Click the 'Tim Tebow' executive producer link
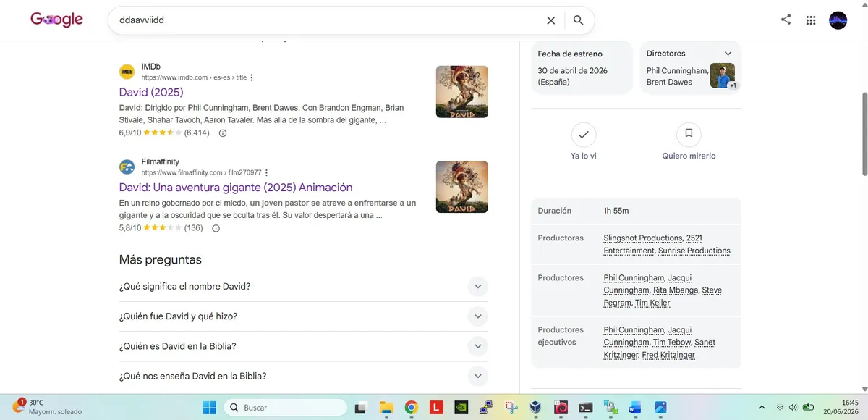The height and width of the screenshot is (420, 868). (672, 342)
